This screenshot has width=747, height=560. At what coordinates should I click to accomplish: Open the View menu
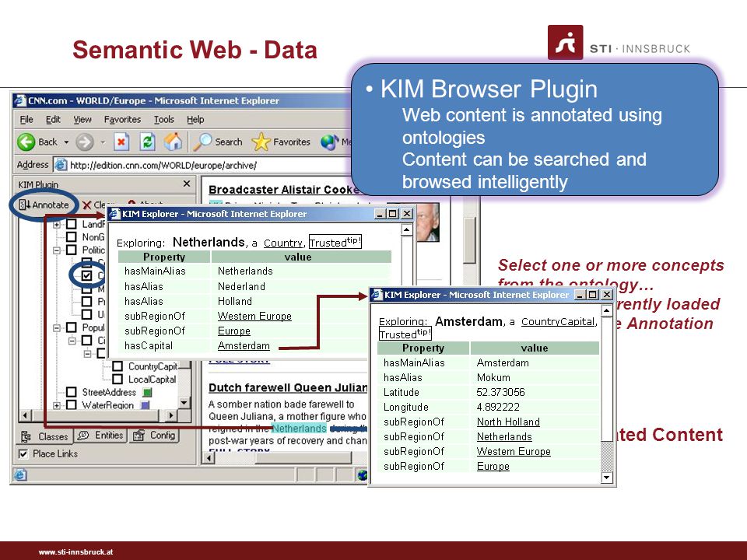pyautogui.click(x=82, y=120)
